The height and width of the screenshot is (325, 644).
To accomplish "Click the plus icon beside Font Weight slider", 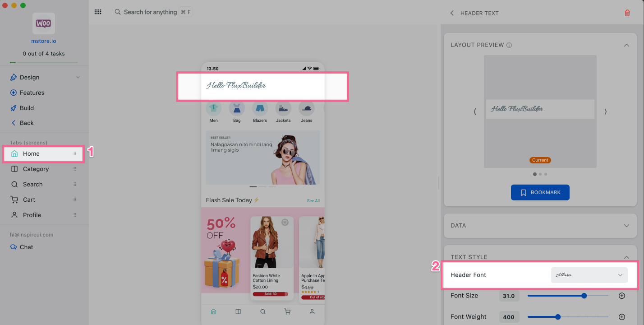I will pyautogui.click(x=621, y=317).
